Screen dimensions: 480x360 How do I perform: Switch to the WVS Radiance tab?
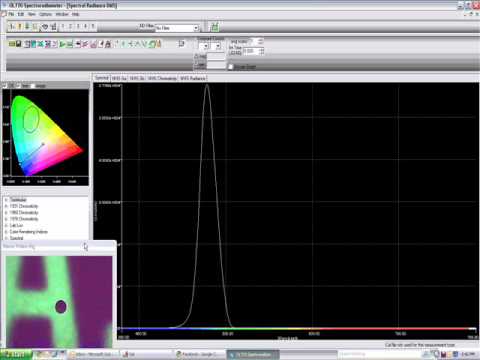click(x=193, y=78)
